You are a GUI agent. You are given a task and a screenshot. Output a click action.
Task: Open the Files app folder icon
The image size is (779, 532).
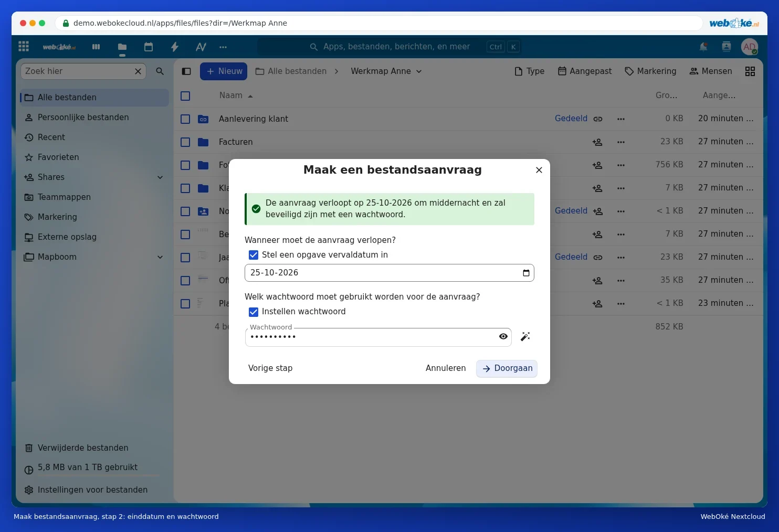[122, 47]
